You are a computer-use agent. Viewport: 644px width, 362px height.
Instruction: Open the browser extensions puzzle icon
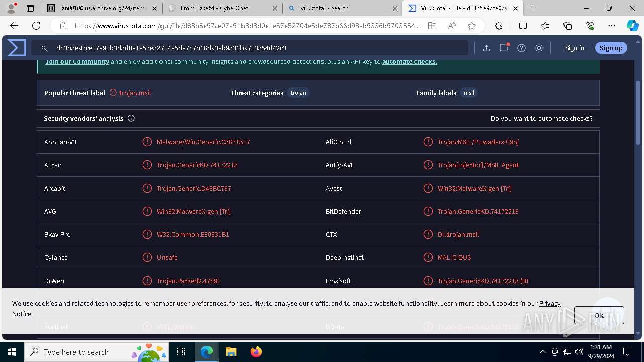click(499, 26)
